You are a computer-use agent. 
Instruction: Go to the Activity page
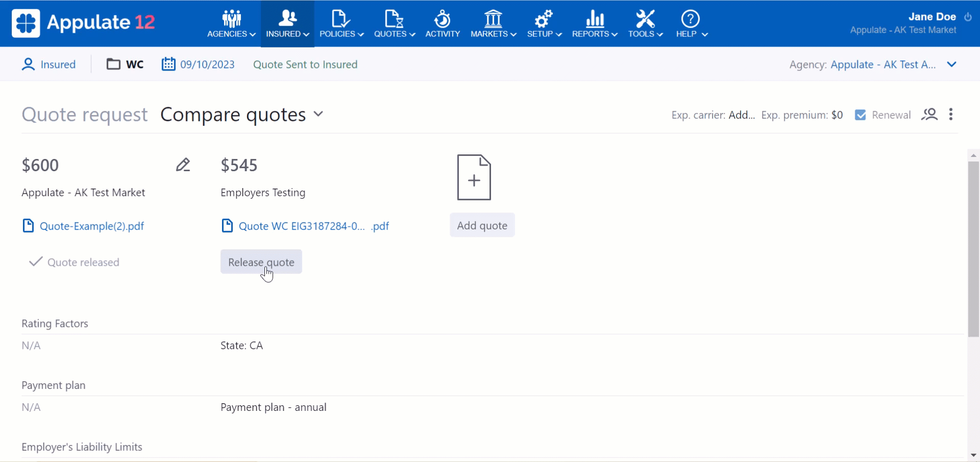442,24
